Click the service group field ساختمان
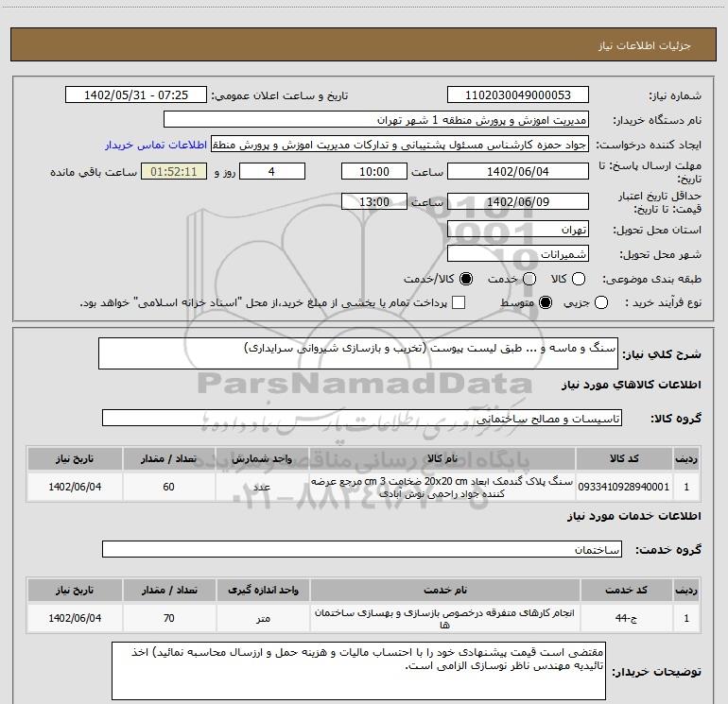The width and height of the screenshot is (728, 704). [x=362, y=549]
